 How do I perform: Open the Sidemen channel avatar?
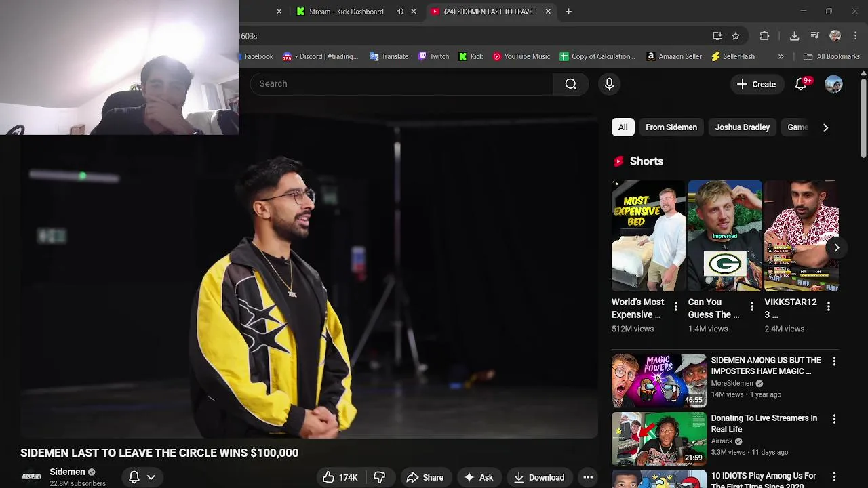(32, 476)
